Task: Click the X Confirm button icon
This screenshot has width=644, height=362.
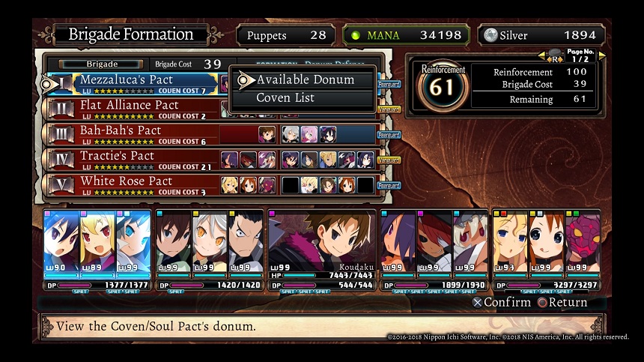Action: click(477, 303)
